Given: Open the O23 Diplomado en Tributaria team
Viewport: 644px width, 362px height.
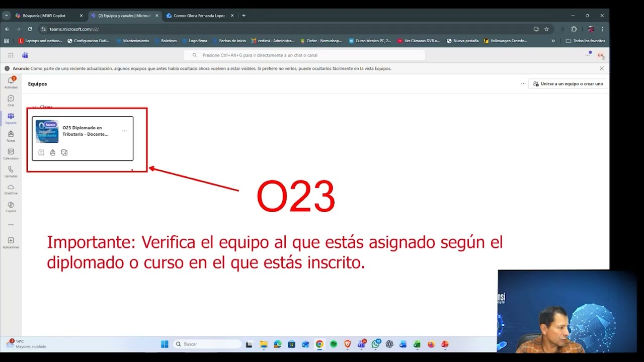Looking at the screenshot, I should pos(83,138).
